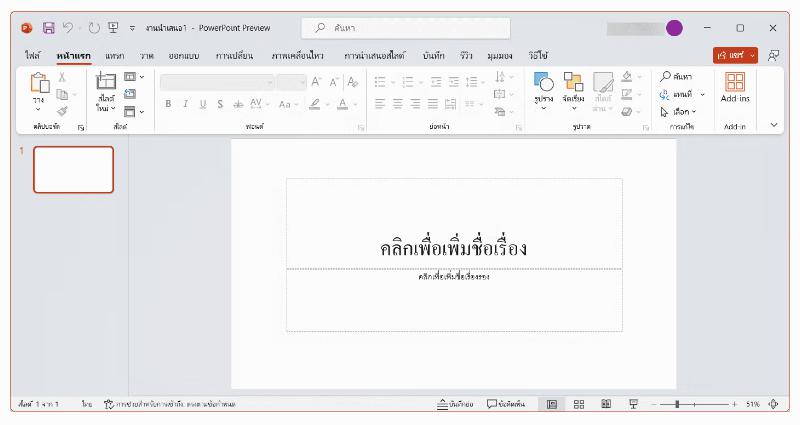Toggle Strikethrough formatting
The height and width of the screenshot is (425, 800).
pyautogui.click(x=238, y=104)
